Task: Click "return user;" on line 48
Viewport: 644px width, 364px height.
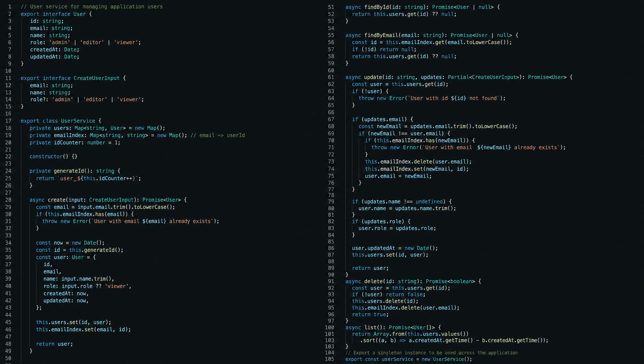Action: [54, 344]
